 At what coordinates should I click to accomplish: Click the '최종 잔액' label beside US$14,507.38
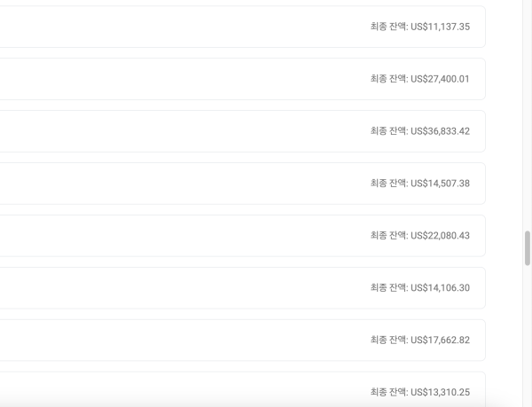388,184
